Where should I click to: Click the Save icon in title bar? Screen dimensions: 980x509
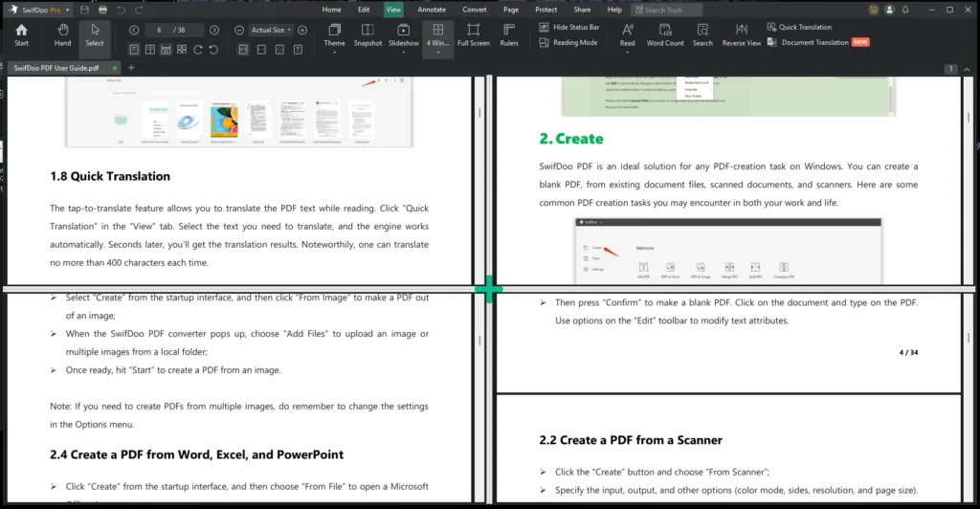pyautogui.click(x=84, y=10)
